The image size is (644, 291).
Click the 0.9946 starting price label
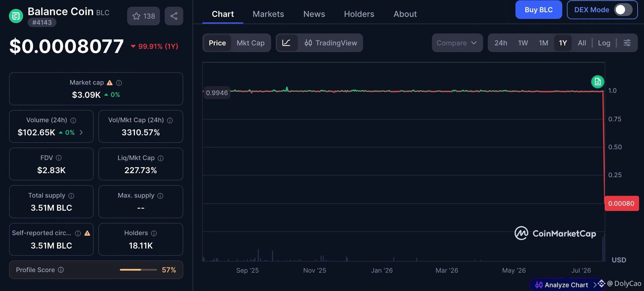pyautogui.click(x=217, y=93)
